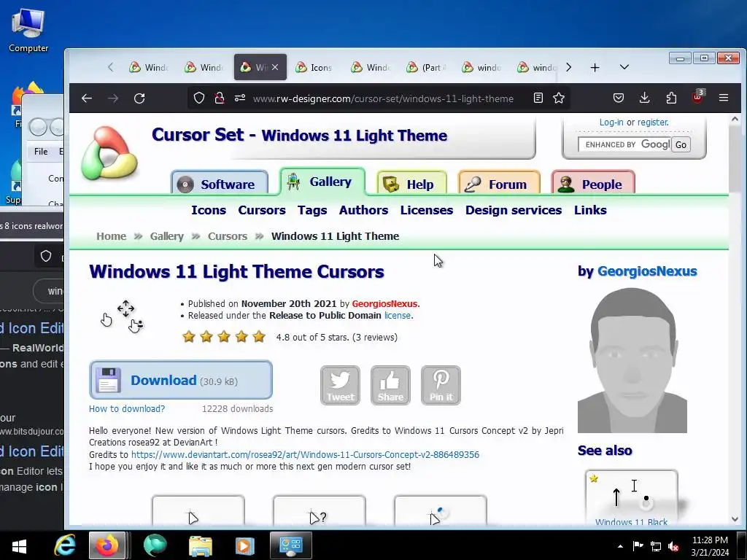
Task: Open Save to Pocket icon
Action: point(619,98)
